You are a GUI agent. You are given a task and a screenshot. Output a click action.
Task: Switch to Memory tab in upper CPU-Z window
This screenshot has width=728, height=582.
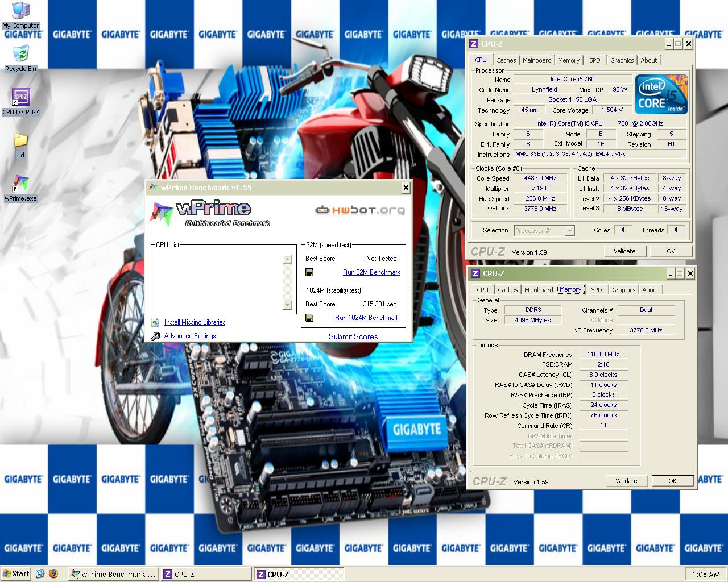click(x=569, y=60)
